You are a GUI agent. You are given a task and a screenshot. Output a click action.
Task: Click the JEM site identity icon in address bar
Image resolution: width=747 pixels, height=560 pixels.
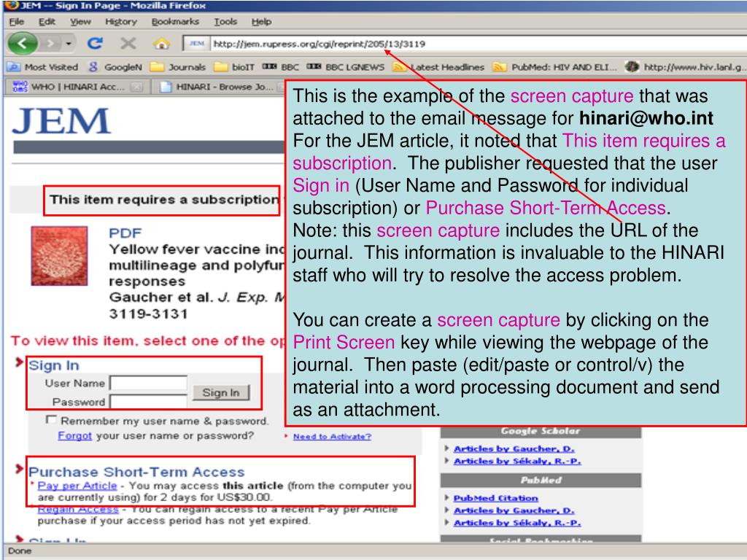[x=196, y=44]
